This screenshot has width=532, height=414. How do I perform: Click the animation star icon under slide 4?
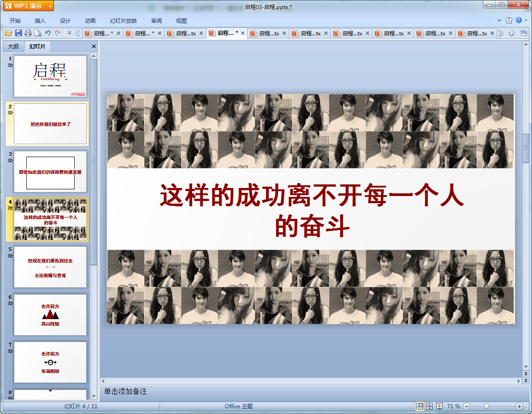10,208
